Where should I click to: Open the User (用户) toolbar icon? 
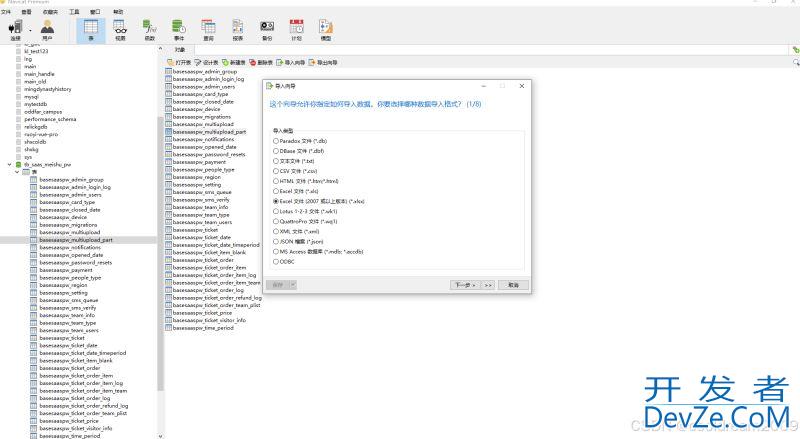47,29
